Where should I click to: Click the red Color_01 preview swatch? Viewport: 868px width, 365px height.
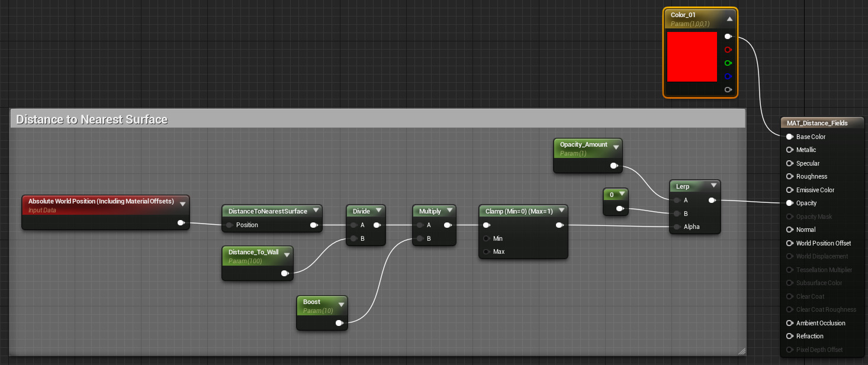pyautogui.click(x=692, y=57)
